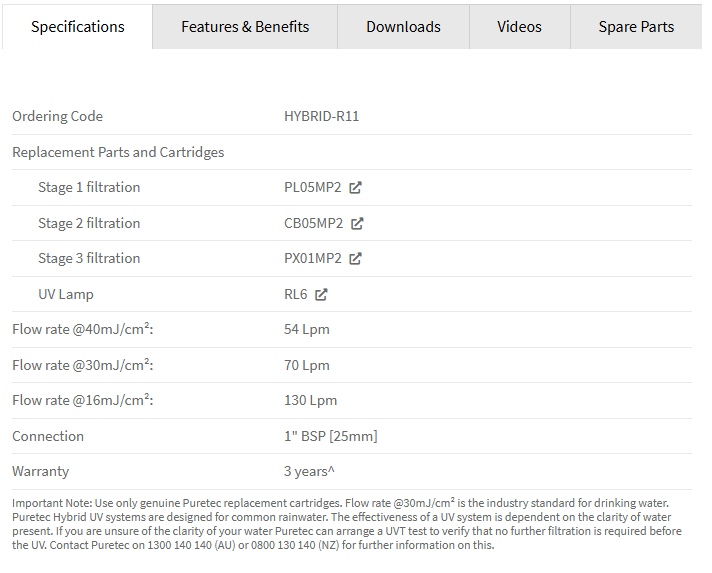Open external link icon beside PX01MP2
The width and height of the screenshot is (712, 573).
click(355, 258)
